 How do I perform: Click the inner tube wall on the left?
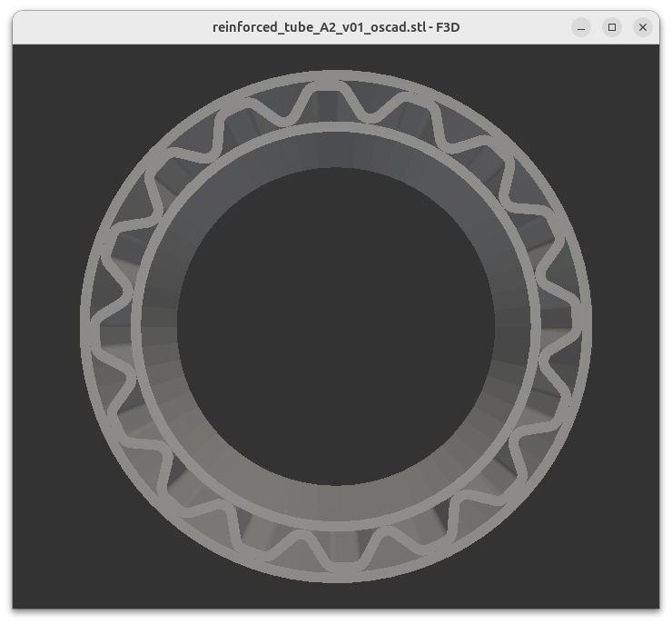(x=159, y=327)
